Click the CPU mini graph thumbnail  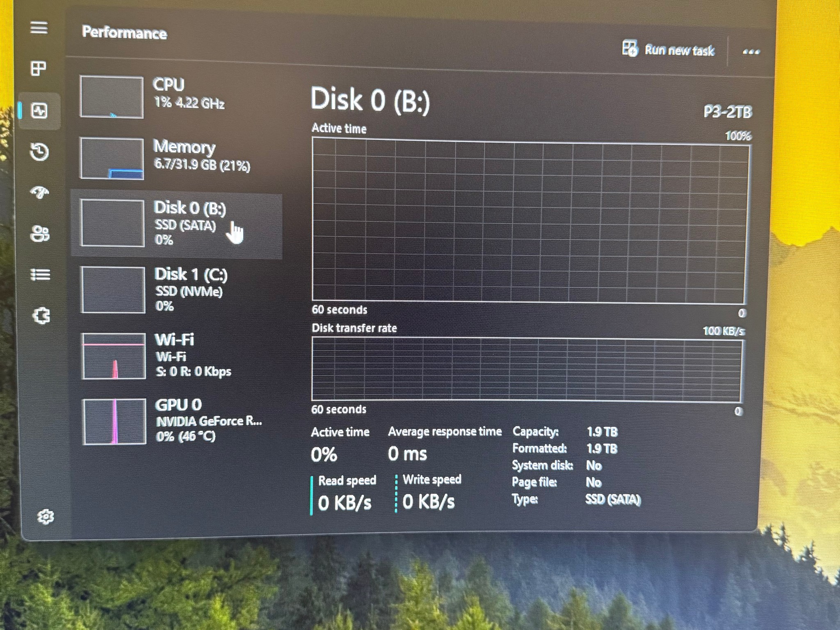[x=112, y=97]
